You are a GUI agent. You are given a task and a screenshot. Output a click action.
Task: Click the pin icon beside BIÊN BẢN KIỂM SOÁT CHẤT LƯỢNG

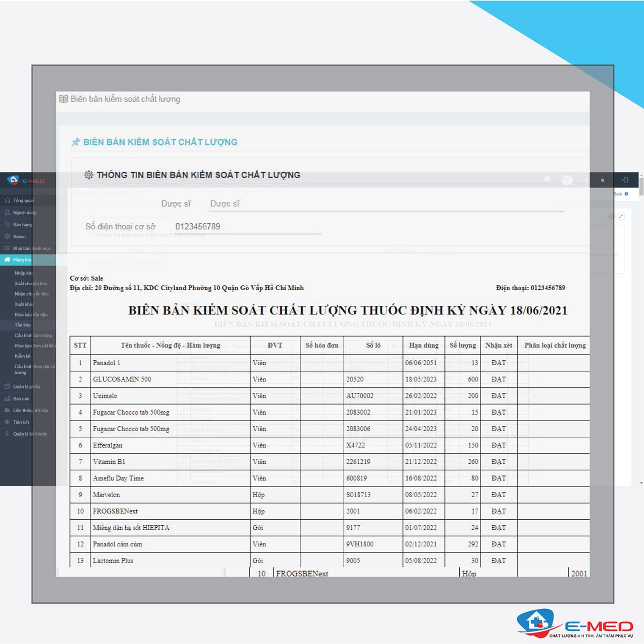coord(76,142)
